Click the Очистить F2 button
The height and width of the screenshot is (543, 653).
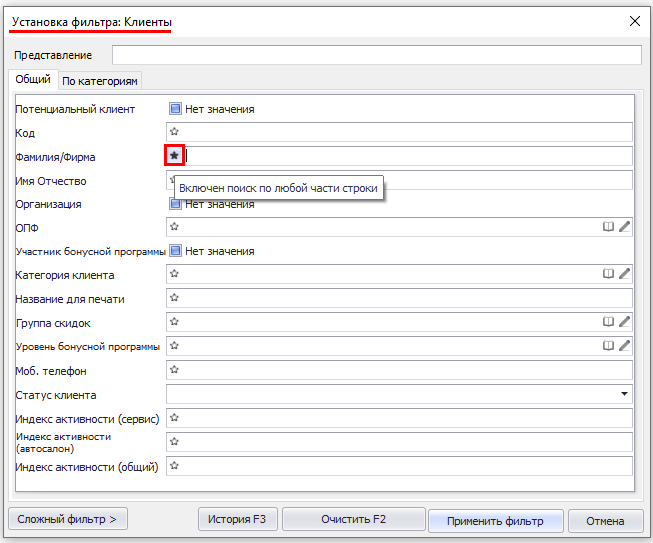click(353, 519)
